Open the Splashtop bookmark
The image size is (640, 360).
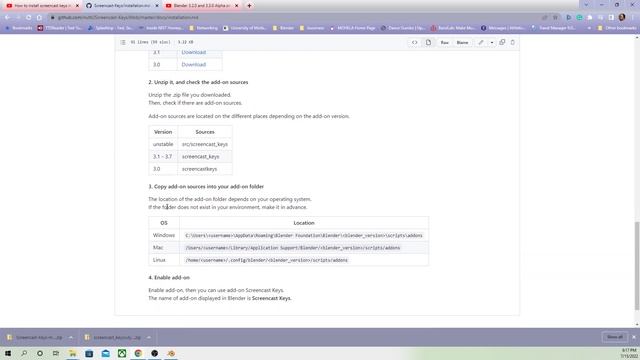(x=110, y=28)
